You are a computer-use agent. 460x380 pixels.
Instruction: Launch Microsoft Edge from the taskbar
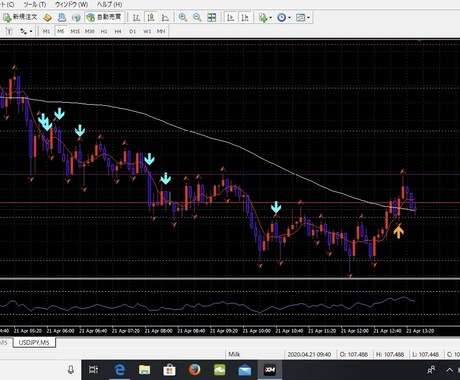pyautogui.click(x=119, y=370)
